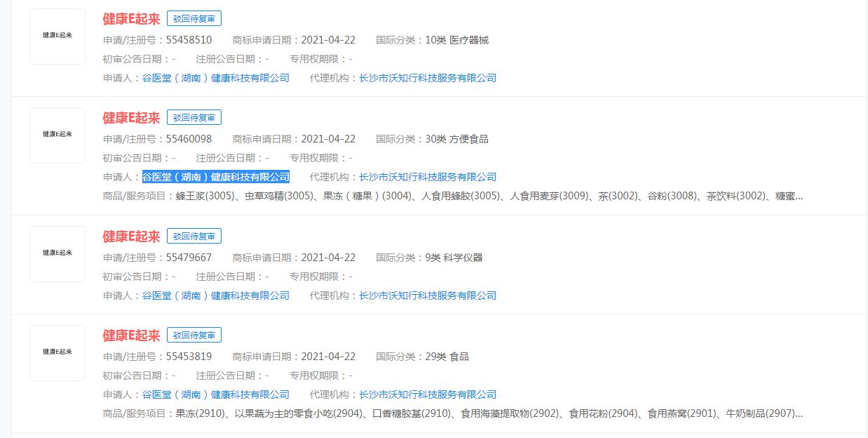The width and height of the screenshot is (868, 438).
Task: Click goods list starting with 蜂王浆(3005)
Action: (489, 197)
